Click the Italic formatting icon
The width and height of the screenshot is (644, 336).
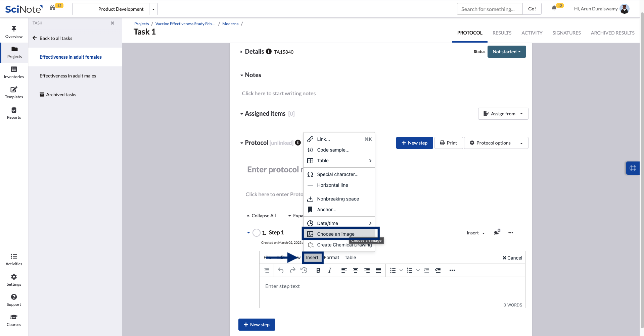point(330,270)
